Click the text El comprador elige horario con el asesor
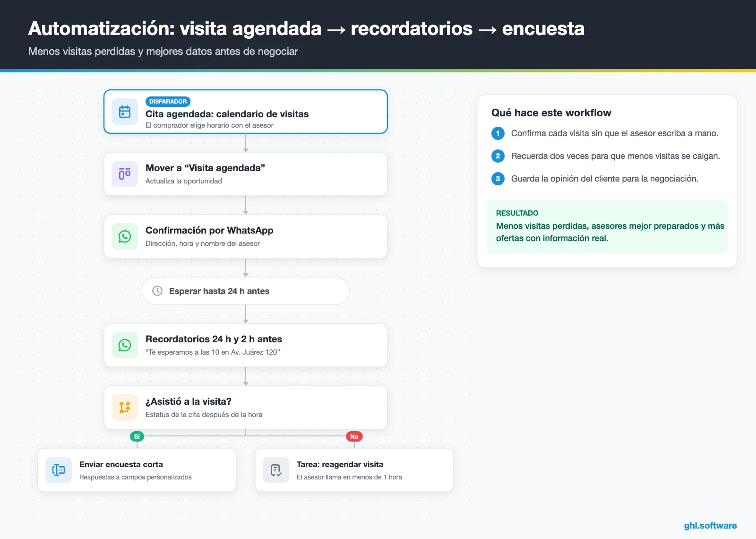Image resolution: width=756 pixels, height=539 pixels. point(209,125)
